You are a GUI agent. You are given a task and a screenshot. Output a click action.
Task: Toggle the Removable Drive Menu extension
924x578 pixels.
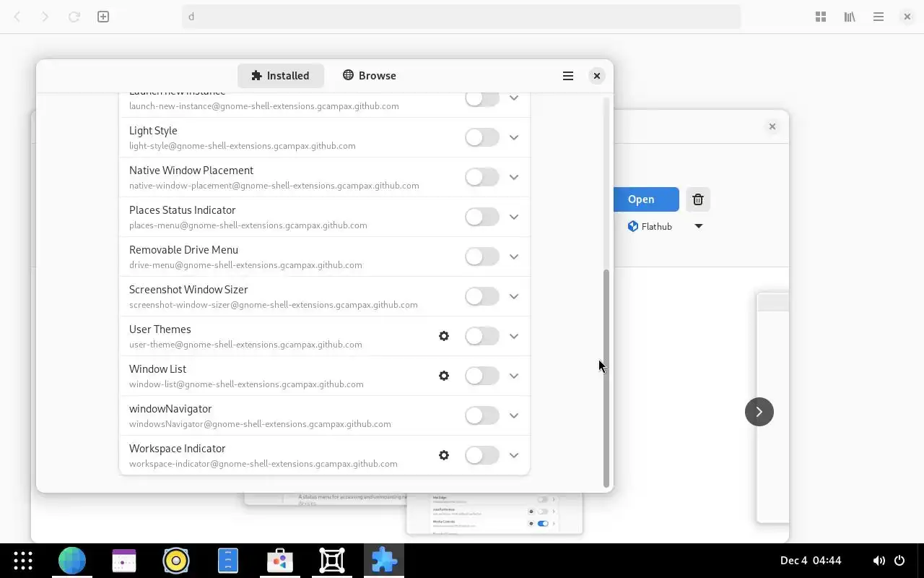click(482, 256)
